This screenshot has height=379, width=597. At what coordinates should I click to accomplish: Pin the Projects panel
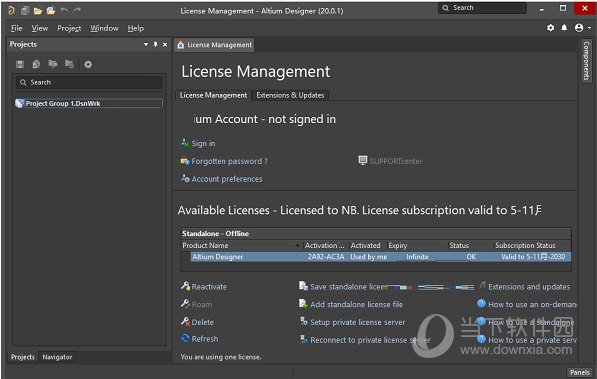point(155,45)
